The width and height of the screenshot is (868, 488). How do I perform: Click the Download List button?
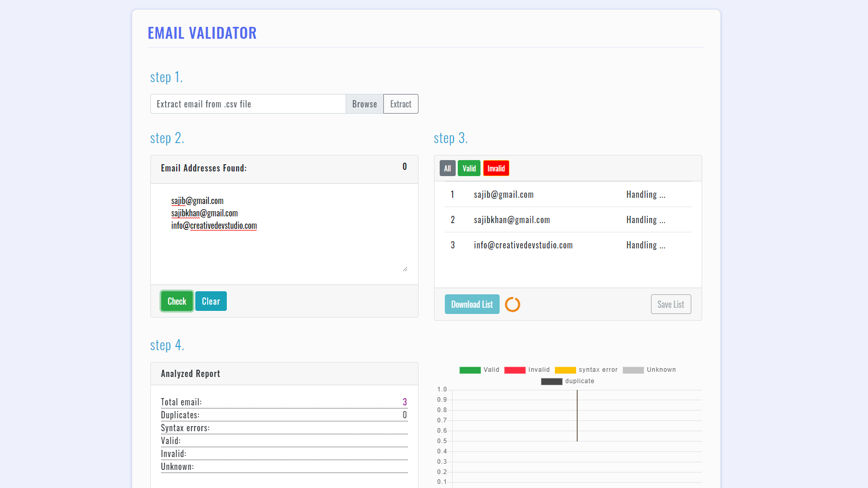(472, 304)
